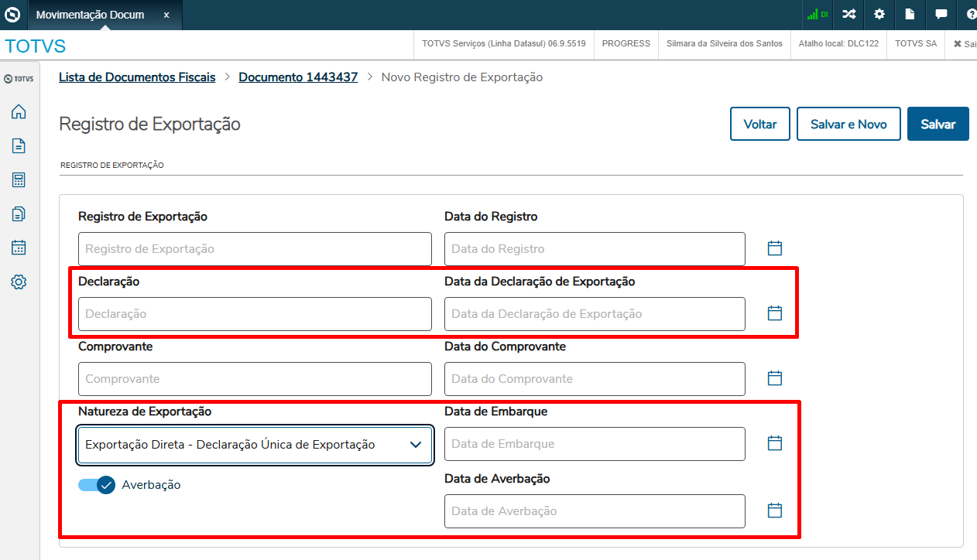Focus the Data do Comprovante input field

coord(595,379)
